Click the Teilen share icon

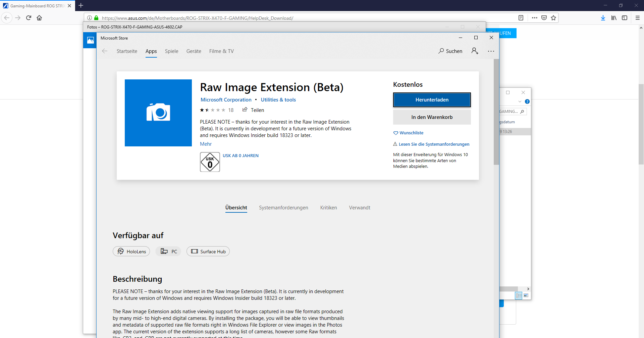pos(245,110)
